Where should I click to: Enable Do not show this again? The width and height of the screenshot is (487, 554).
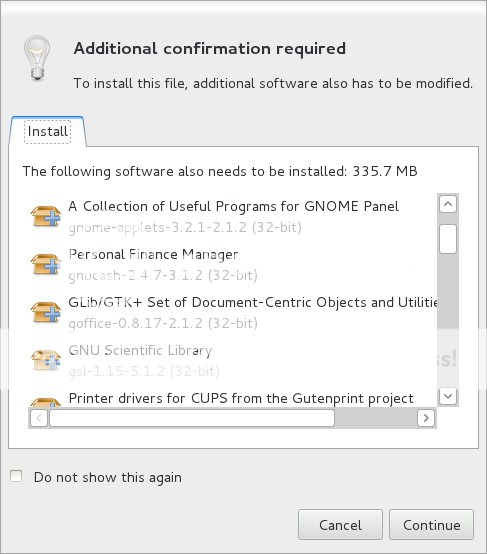coord(16,476)
